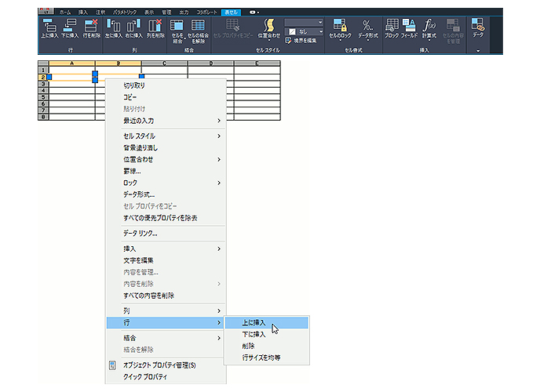
Task: Switch to the 管理 ribbon tab
Action: 166,13
